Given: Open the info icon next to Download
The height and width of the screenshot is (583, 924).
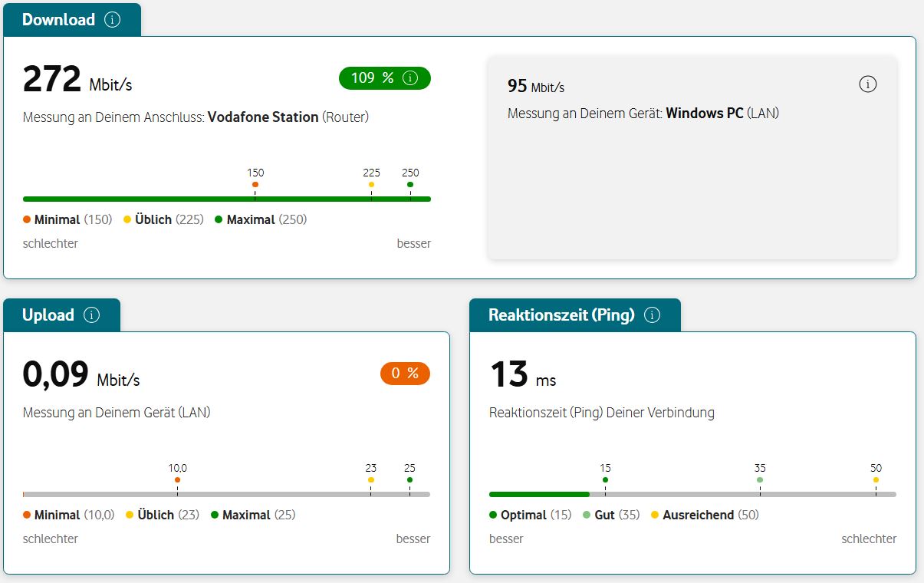Looking at the screenshot, I should pos(112,20).
